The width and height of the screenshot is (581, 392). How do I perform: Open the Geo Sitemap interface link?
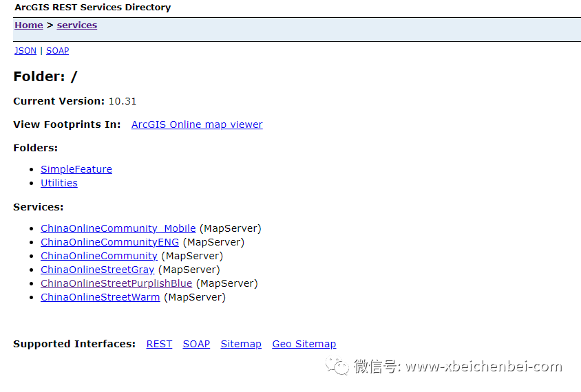point(304,344)
